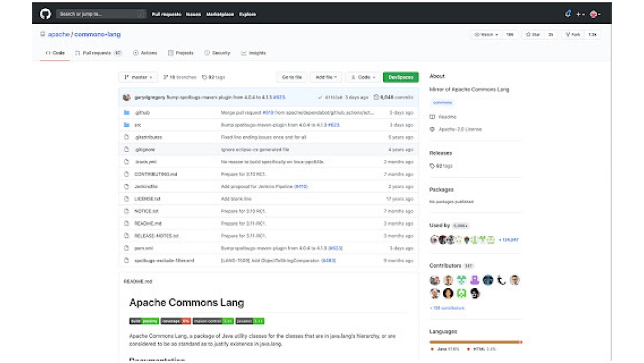Open the Readme book icon in About
Screen dimensions: 644x363
pyautogui.click(x=432, y=117)
